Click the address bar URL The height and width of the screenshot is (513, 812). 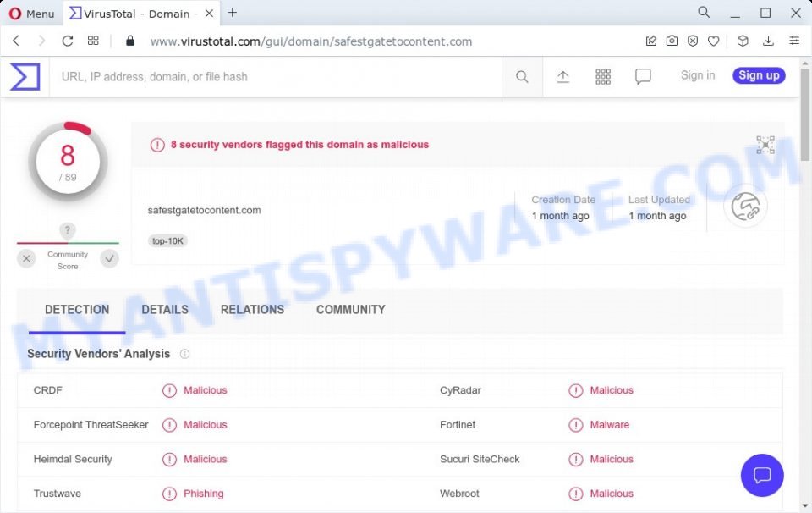310,41
